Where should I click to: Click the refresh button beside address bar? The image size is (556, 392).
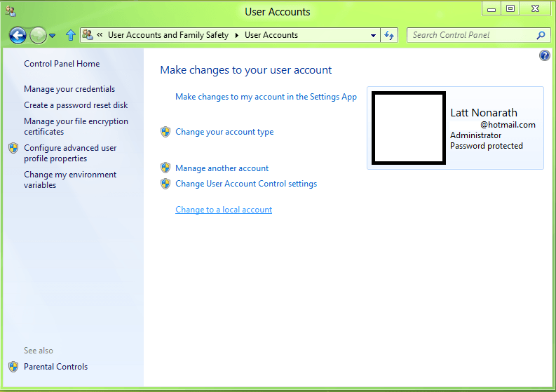click(x=390, y=35)
